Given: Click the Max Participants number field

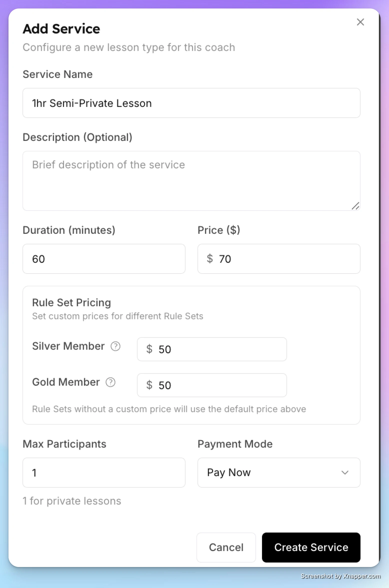Looking at the screenshot, I should [x=104, y=473].
